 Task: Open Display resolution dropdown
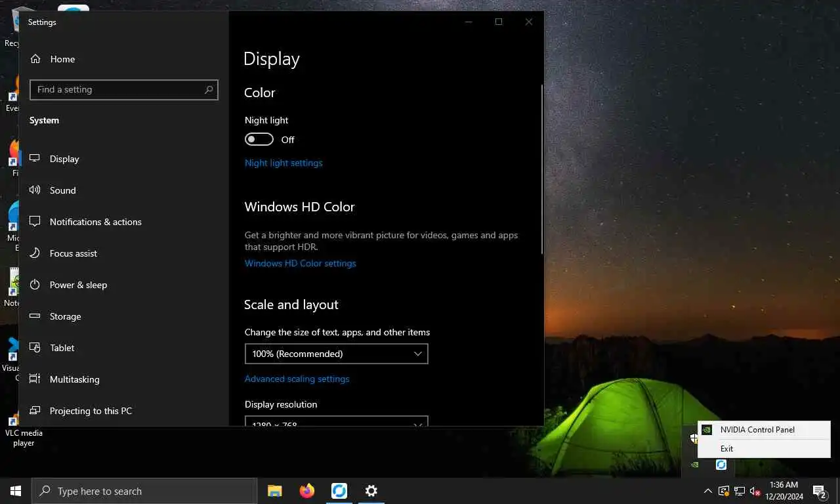coord(336,421)
